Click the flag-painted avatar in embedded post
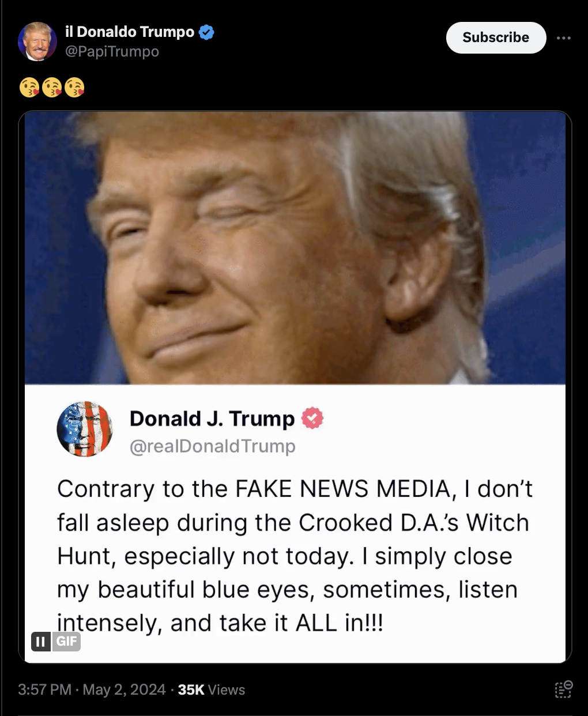 (85, 429)
